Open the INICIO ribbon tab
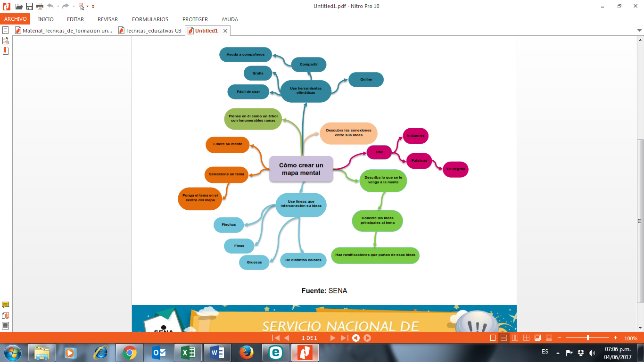 [46, 19]
